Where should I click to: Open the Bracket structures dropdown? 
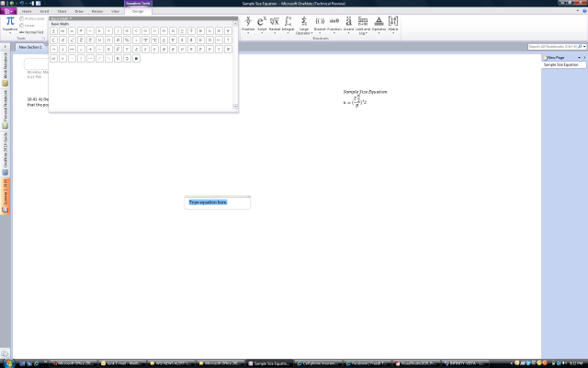coord(320,25)
